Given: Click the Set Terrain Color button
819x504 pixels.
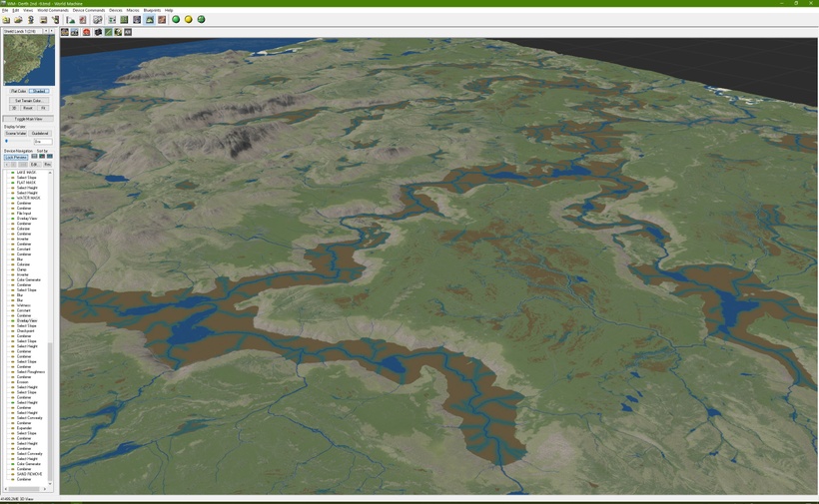Looking at the screenshot, I should click(x=29, y=101).
